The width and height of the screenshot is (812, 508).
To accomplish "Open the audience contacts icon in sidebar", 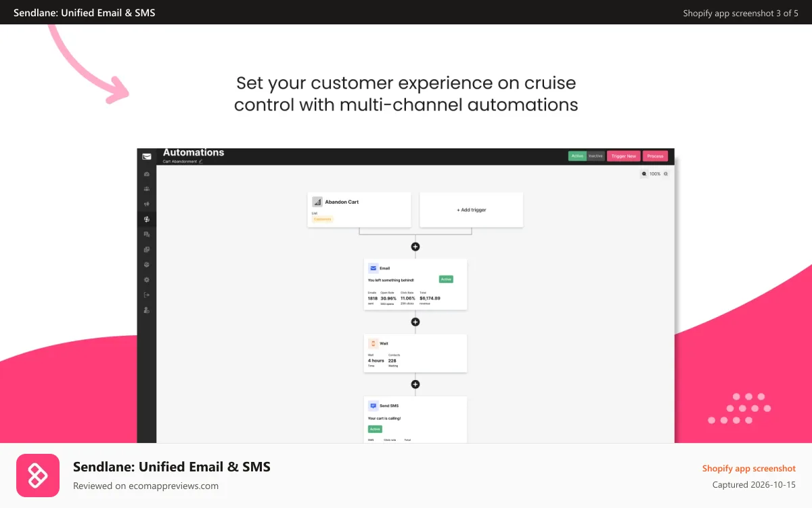I will 147,189.
